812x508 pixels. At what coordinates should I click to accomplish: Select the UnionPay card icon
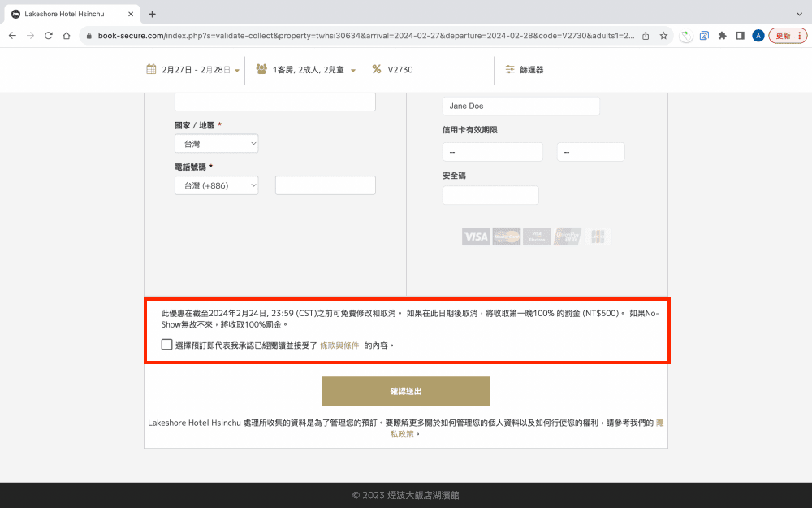coord(566,236)
